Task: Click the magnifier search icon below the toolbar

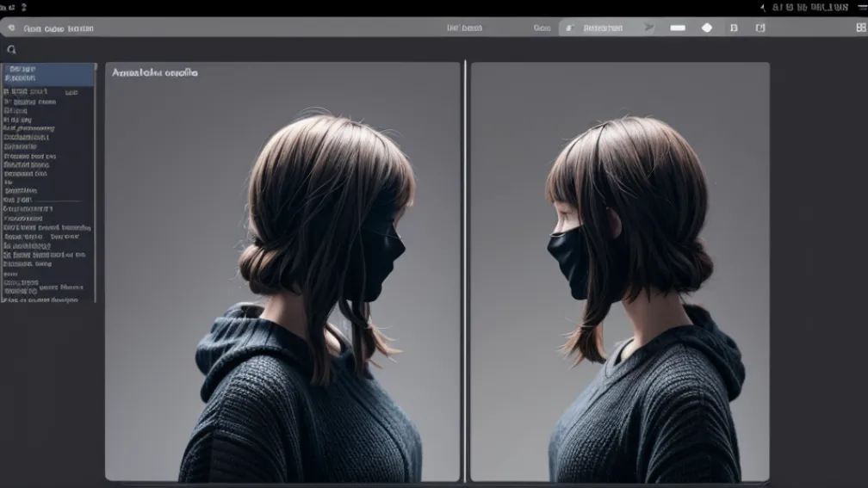Action: [11, 50]
